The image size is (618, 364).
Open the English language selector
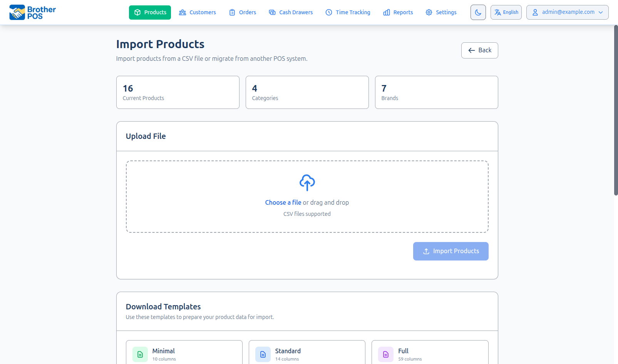pyautogui.click(x=506, y=12)
